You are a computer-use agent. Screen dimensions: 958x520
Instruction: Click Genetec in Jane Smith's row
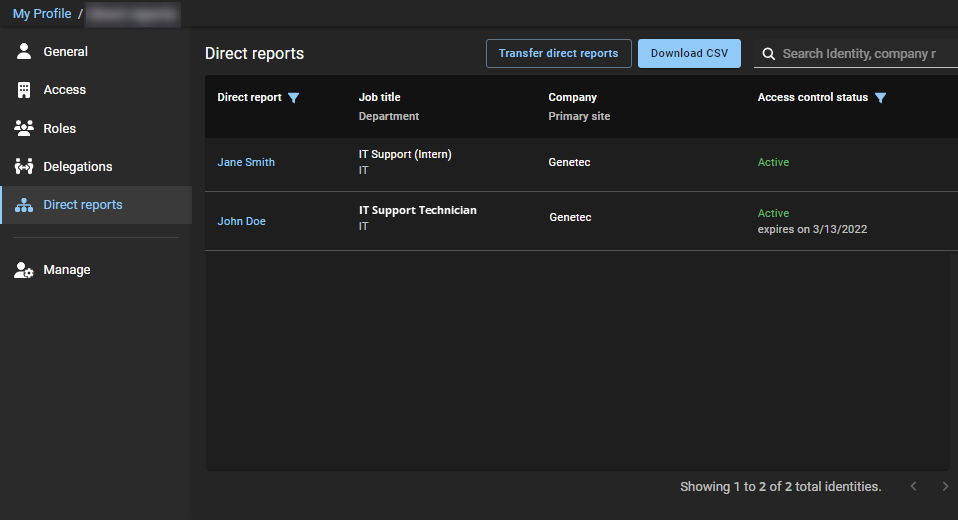pyautogui.click(x=569, y=162)
